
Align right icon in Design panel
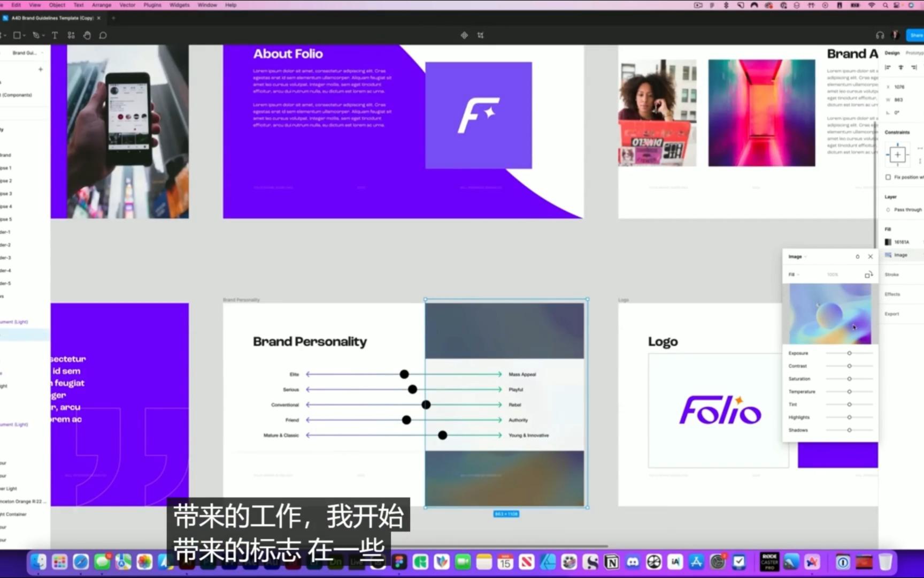point(914,67)
